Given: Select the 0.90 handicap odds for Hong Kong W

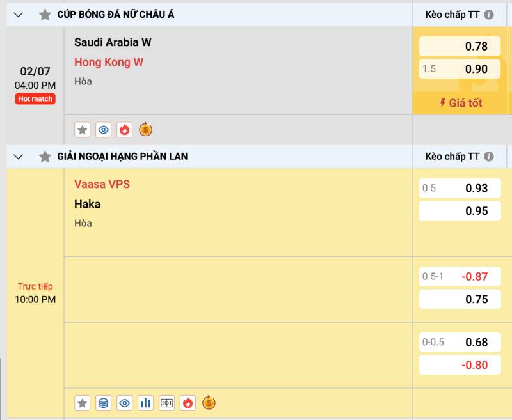Looking at the screenshot, I should pyautogui.click(x=459, y=68).
